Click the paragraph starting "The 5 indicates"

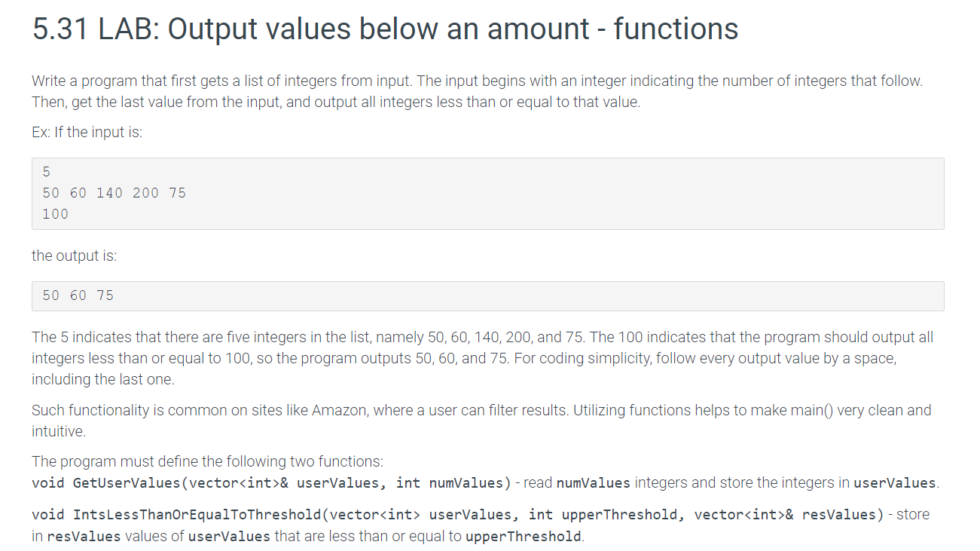point(482,358)
